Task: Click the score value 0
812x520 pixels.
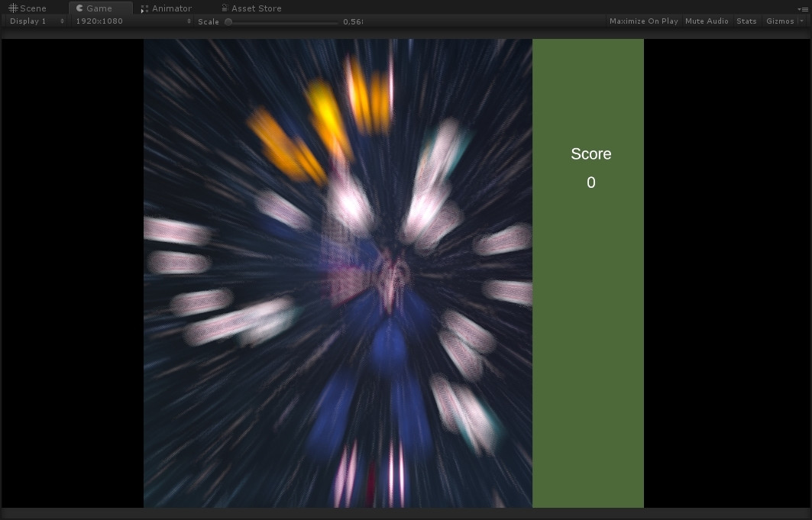Action: pyautogui.click(x=591, y=182)
